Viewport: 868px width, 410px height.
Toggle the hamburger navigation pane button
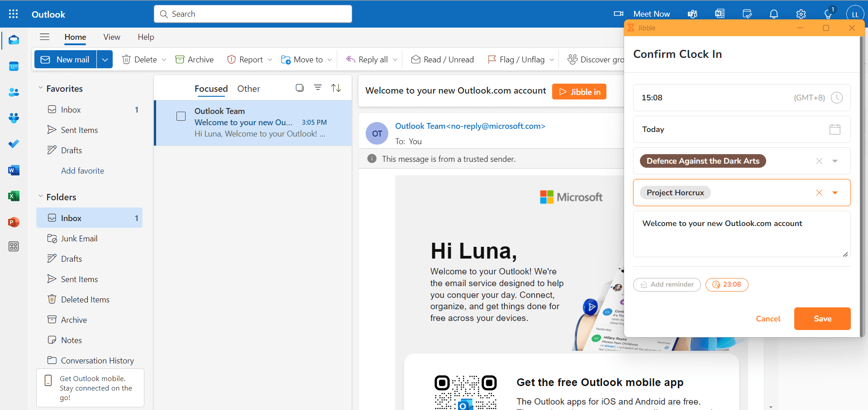(44, 37)
